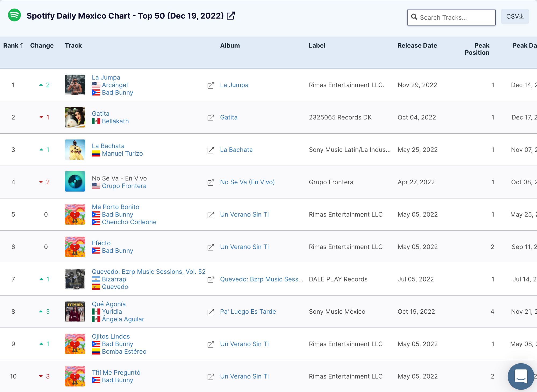Screen dimensions: 537x392
Task: Sort by the Peak Position column header
Action: coord(477,49)
